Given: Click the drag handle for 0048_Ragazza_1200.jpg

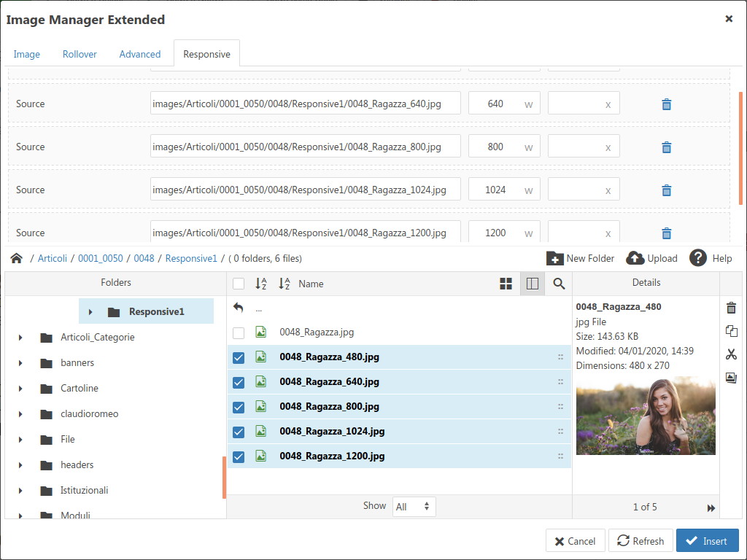Looking at the screenshot, I should pos(561,456).
